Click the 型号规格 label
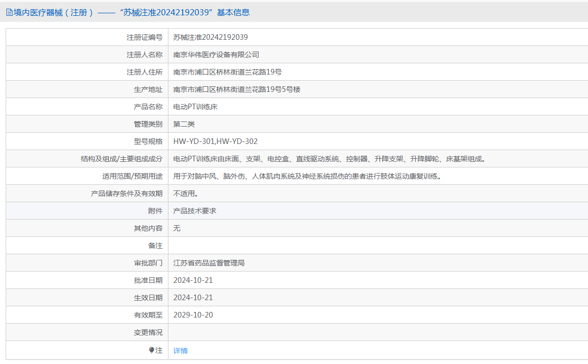 [148, 141]
